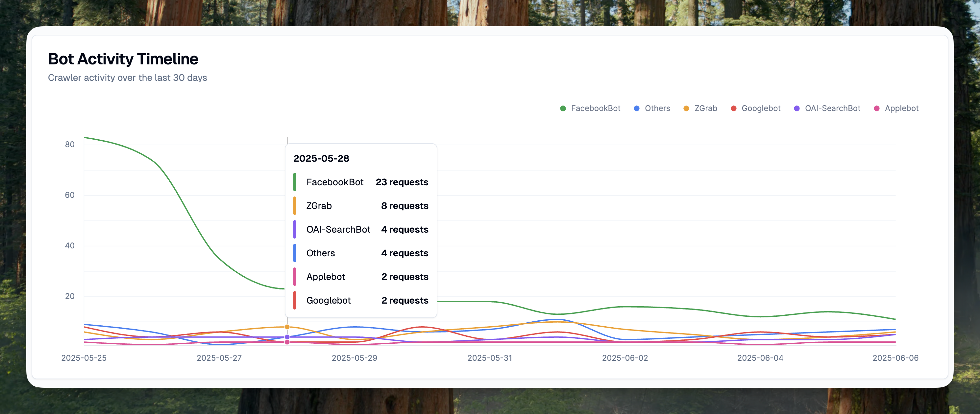Click the purple data point on hover line
This screenshot has width=980, height=414.
[x=287, y=337]
